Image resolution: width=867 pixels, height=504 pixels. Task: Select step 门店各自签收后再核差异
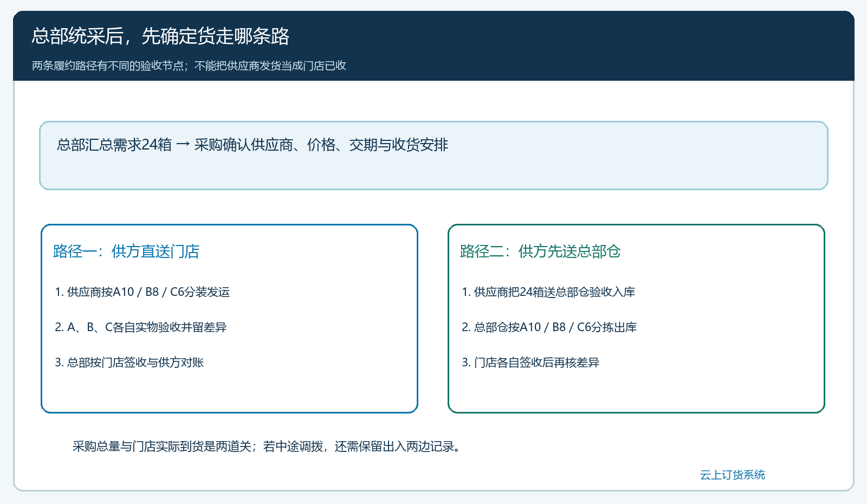(x=530, y=363)
